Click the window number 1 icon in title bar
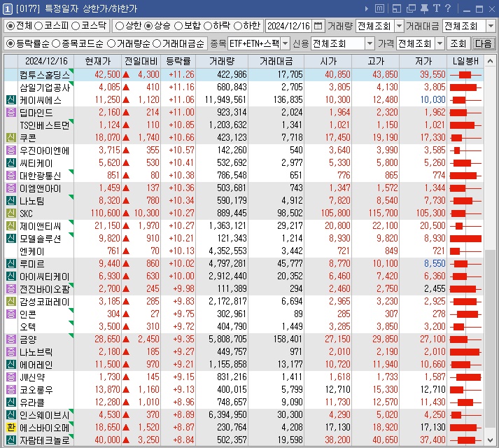This screenshot has height=448, width=499. click(x=7, y=9)
